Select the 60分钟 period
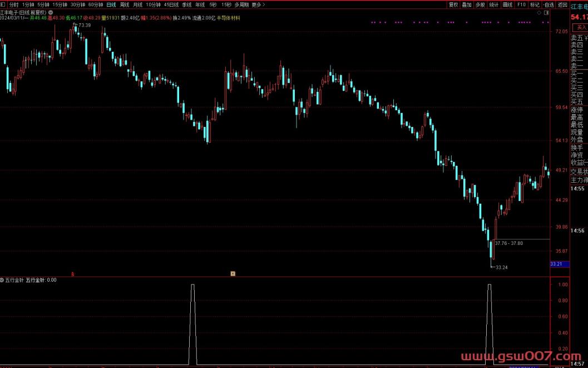Image resolution: width=588 pixels, height=368 pixels. pos(96,4)
